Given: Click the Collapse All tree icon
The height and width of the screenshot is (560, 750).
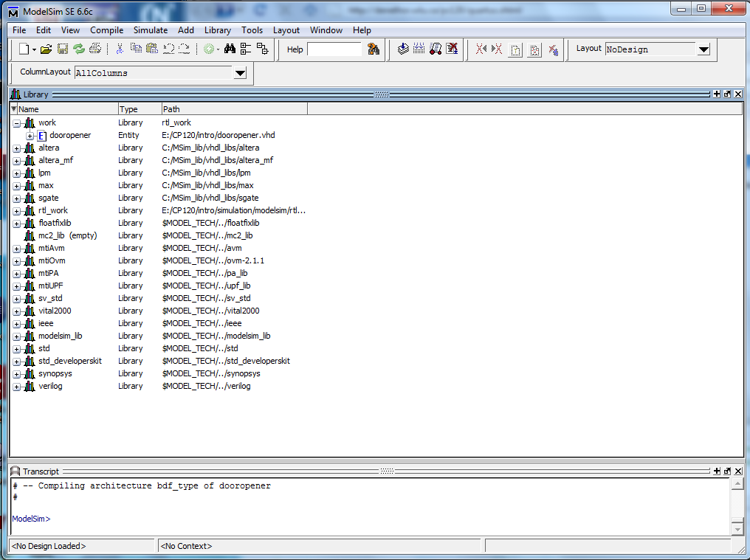Looking at the screenshot, I should 246,49.
